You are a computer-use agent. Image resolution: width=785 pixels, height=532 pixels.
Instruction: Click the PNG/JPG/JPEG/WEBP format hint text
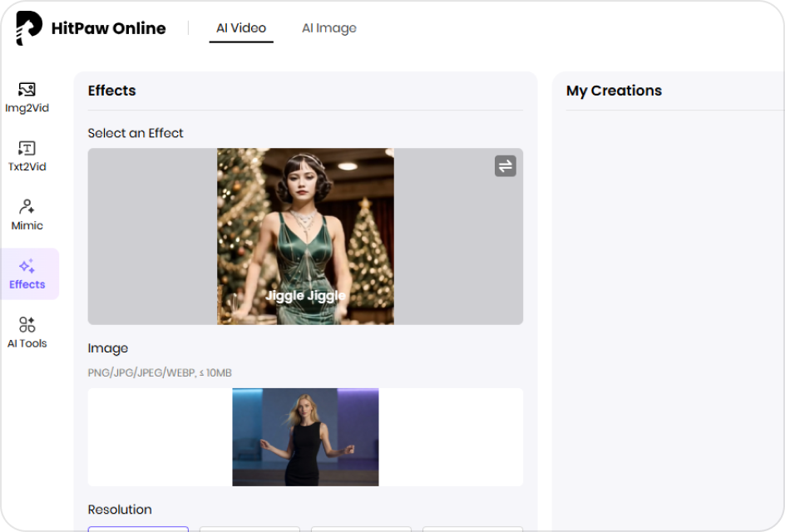160,373
